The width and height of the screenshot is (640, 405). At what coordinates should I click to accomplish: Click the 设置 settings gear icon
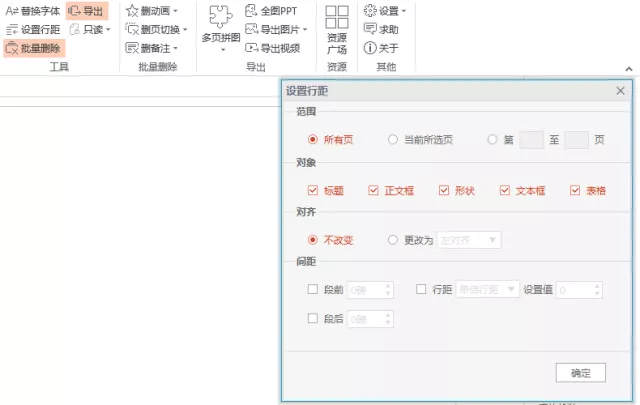click(x=370, y=11)
